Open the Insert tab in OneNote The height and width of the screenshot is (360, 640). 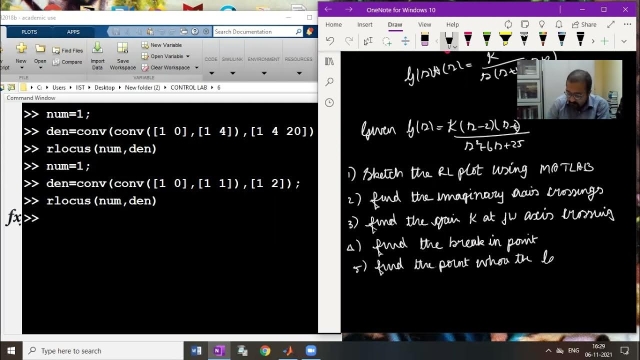click(364, 24)
